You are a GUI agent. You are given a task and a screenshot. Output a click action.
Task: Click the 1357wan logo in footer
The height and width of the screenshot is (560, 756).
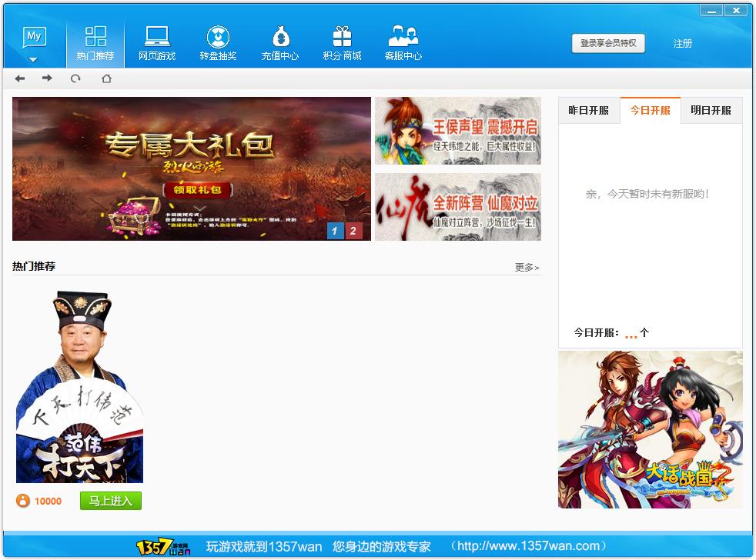click(x=163, y=546)
